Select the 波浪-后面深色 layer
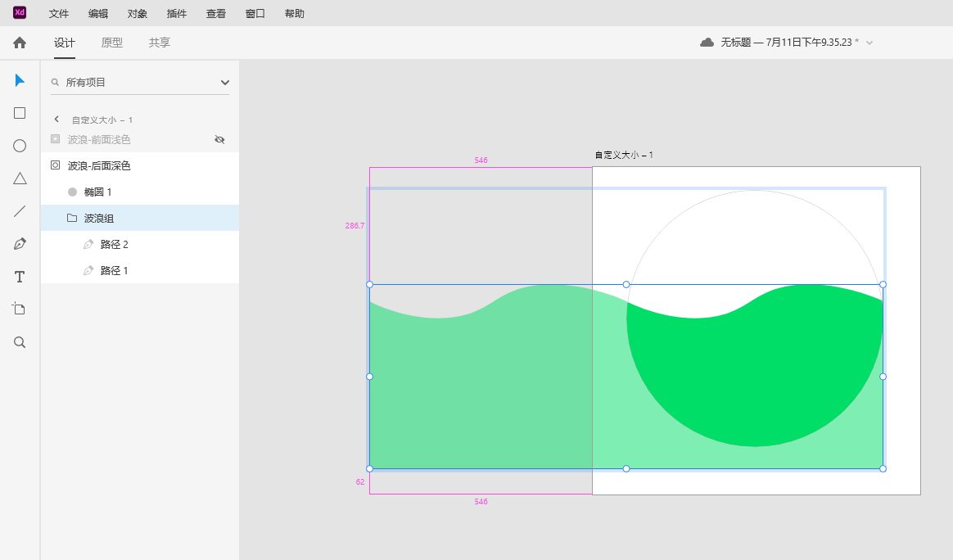Viewport: 953px width, 560px height. [140, 165]
